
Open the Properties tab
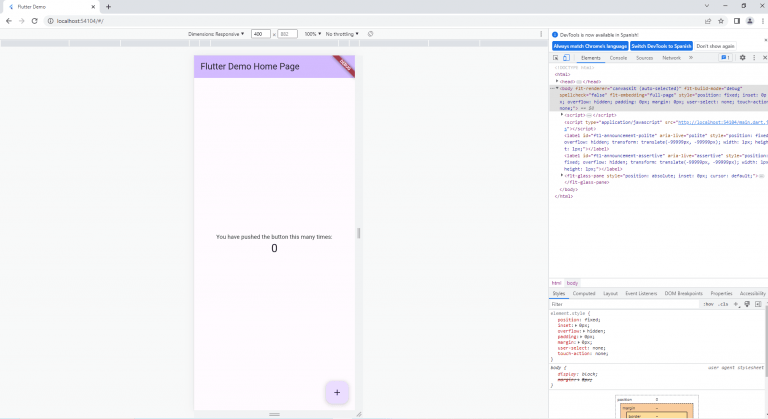click(x=721, y=294)
